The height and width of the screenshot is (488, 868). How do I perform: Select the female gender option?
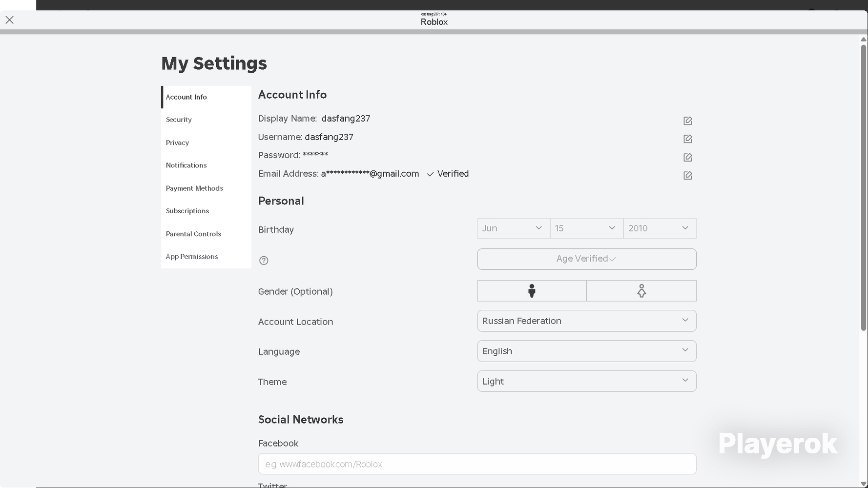click(641, 291)
